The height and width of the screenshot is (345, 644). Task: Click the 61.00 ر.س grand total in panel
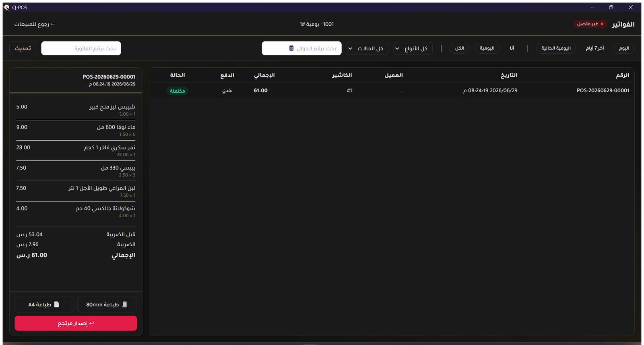pos(32,256)
